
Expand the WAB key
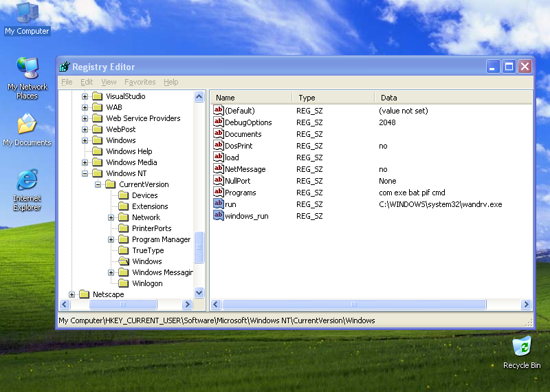click(x=85, y=107)
